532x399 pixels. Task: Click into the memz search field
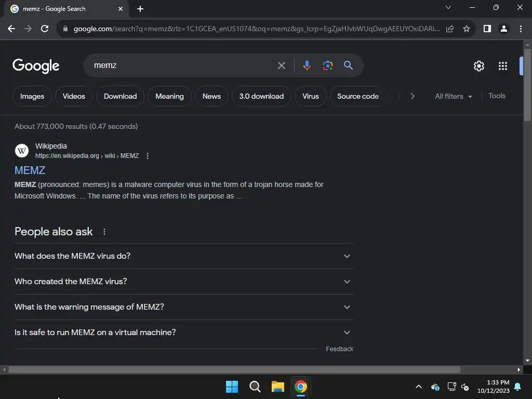tap(183, 65)
